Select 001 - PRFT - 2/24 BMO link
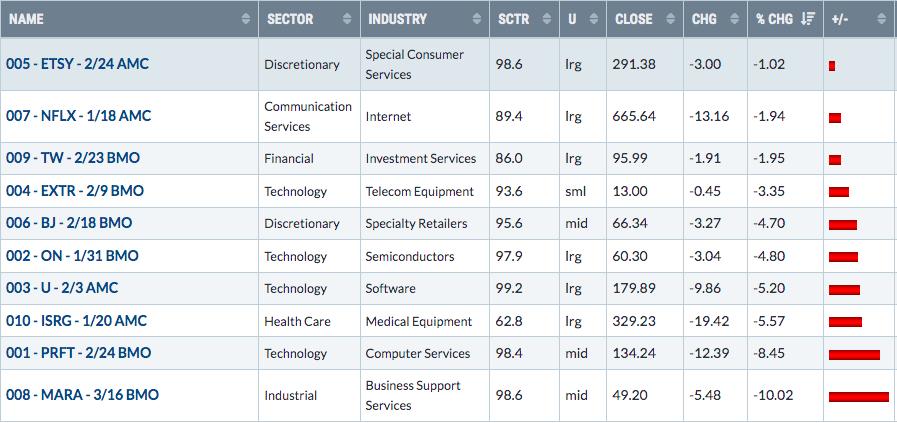Viewport: 897px width, 423px height. tap(78, 353)
